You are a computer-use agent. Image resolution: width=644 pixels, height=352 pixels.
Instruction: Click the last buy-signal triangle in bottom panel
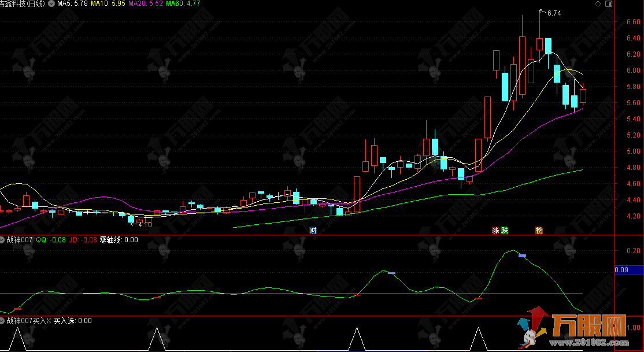coord(479,339)
